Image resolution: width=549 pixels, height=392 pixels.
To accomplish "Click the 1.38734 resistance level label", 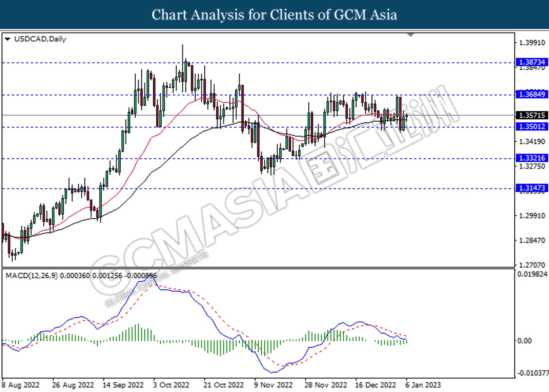I will tap(532, 62).
